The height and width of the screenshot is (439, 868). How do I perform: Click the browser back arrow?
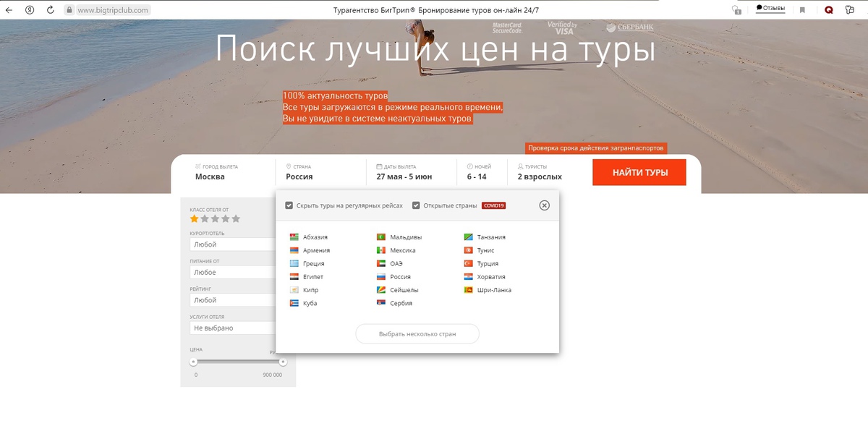tap(9, 10)
